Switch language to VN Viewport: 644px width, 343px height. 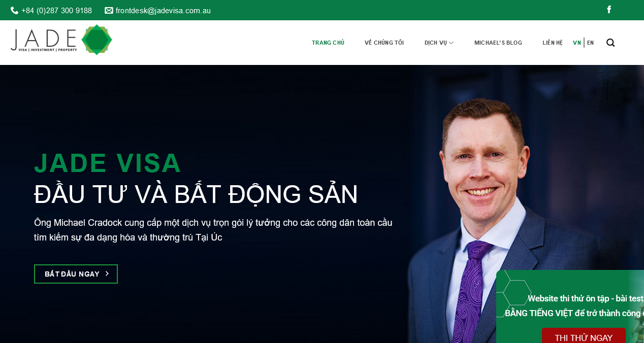click(x=577, y=43)
